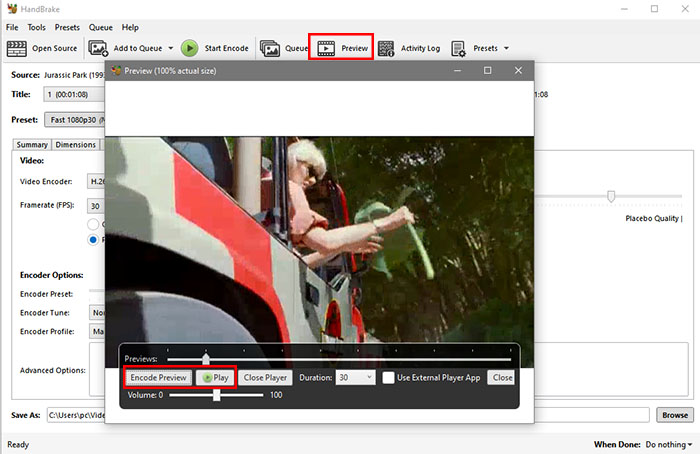Click the Open Source label
This screenshot has height=454, width=700.
tap(54, 48)
